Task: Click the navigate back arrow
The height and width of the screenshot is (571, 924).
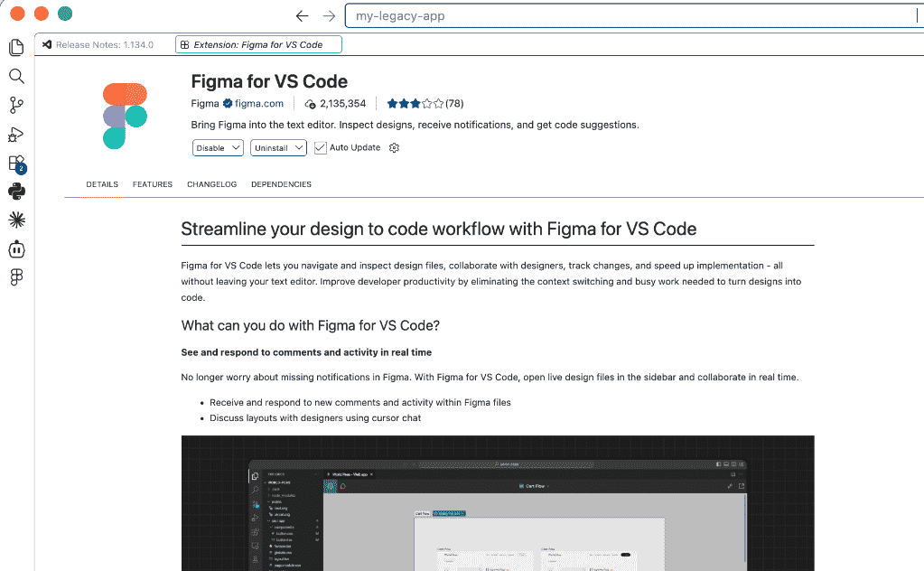Action: 302,16
